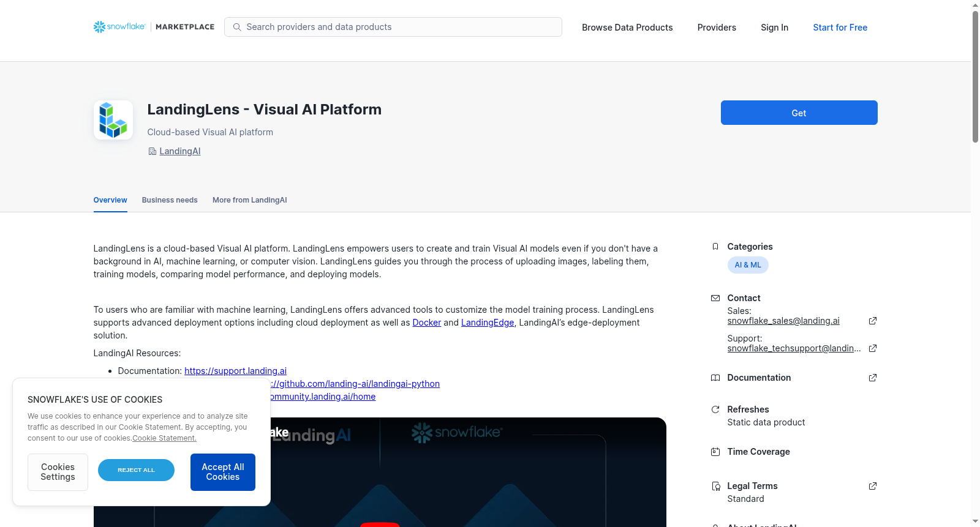Click the 'LandingAI Resources:' text

(137, 353)
